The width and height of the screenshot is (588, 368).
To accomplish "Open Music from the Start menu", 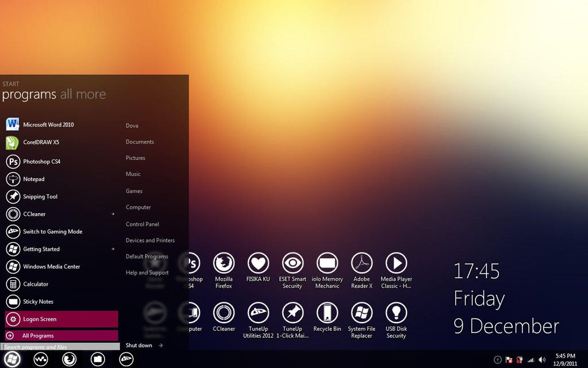I will click(133, 174).
